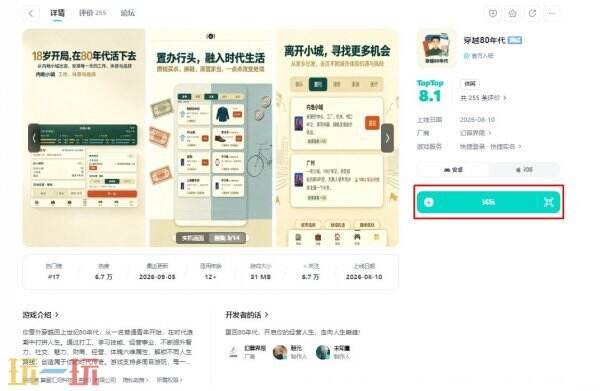Viewport: 600px width, 391px height.
Task: Select the 安卓 platform tab
Action: pos(453,170)
